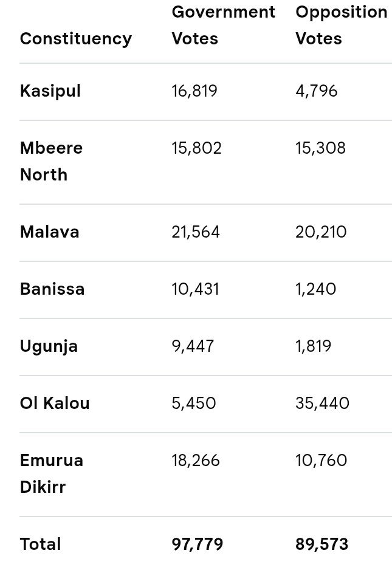
Task: Select the Banissa row label
Action: pyautogui.click(x=52, y=289)
